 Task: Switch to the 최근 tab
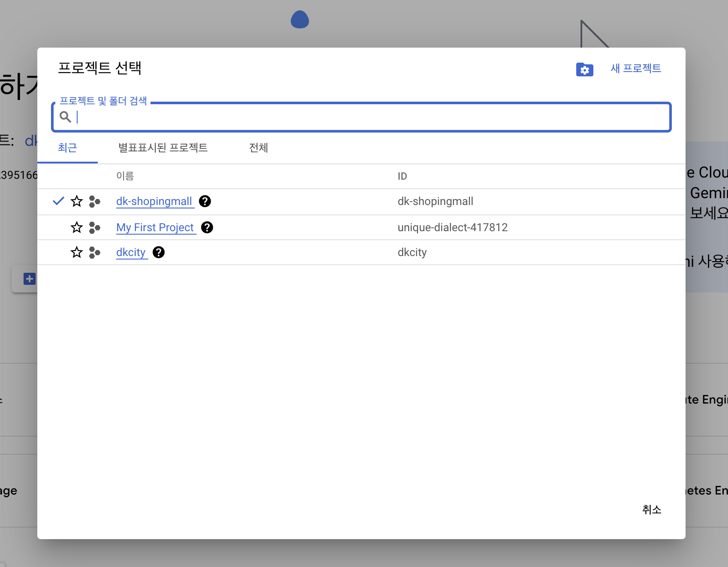(67, 148)
